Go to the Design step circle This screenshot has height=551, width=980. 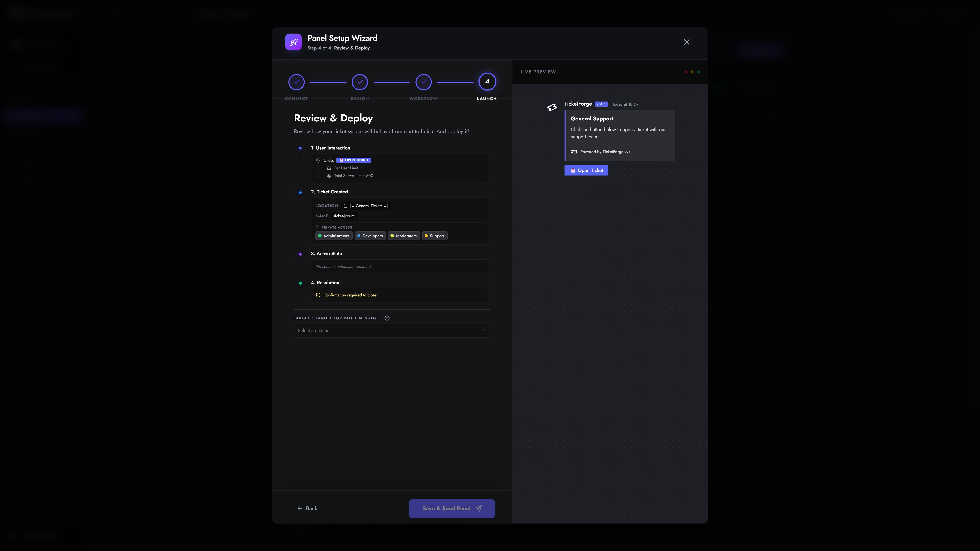tap(360, 82)
